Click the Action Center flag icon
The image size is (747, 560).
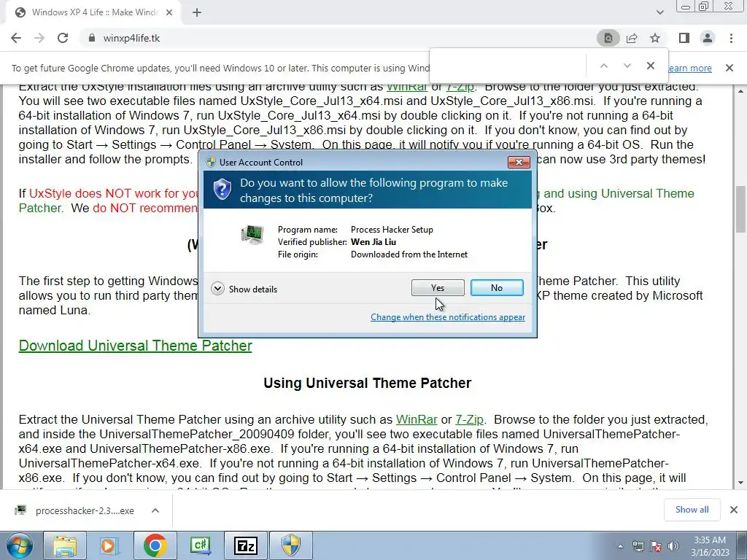tap(656, 546)
